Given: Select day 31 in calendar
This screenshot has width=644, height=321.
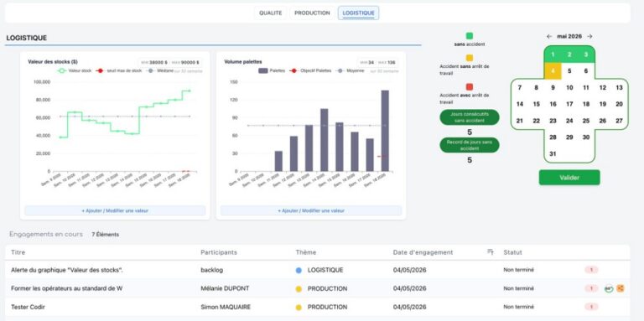Looking at the screenshot, I should point(553,154).
